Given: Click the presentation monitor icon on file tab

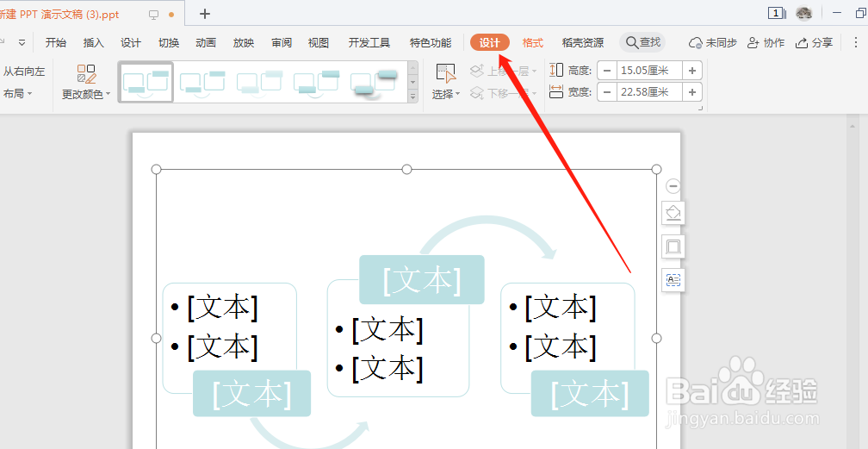Looking at the screenshot, I should 154,15.
